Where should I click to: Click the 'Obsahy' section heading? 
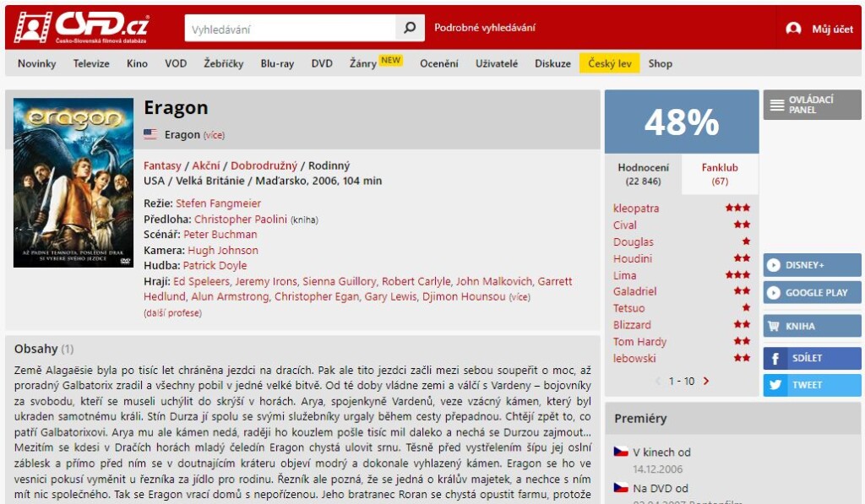coord(35,349)
